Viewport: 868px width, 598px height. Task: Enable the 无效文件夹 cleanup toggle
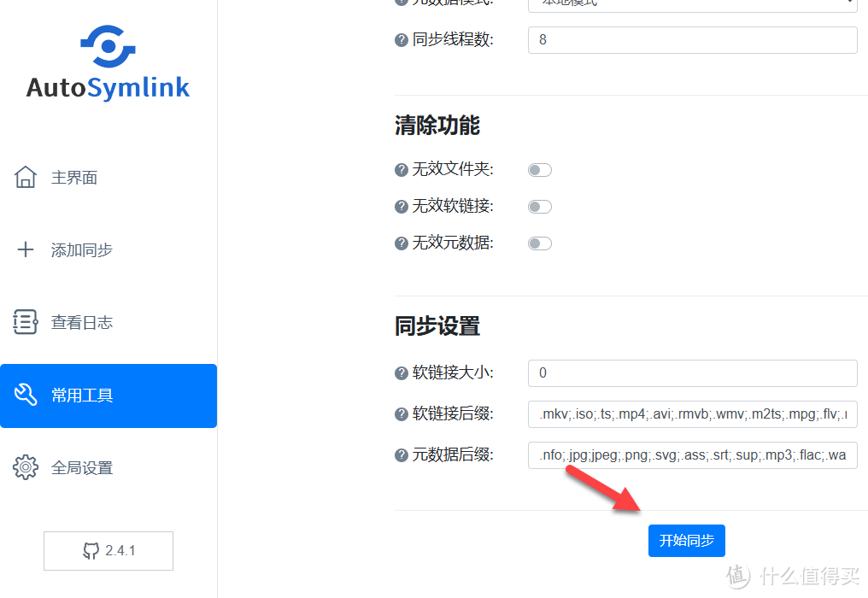[x=539, y=169]
